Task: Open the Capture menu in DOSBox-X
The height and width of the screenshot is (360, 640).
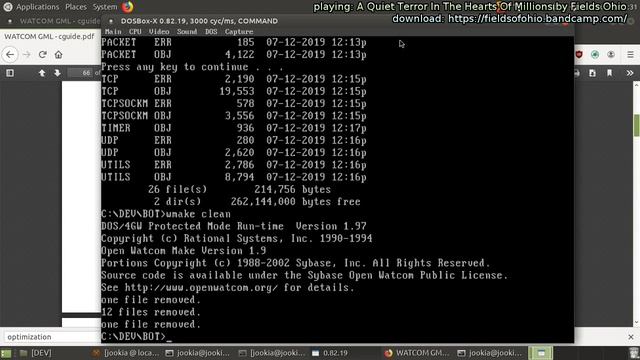Action: point(239,31)
